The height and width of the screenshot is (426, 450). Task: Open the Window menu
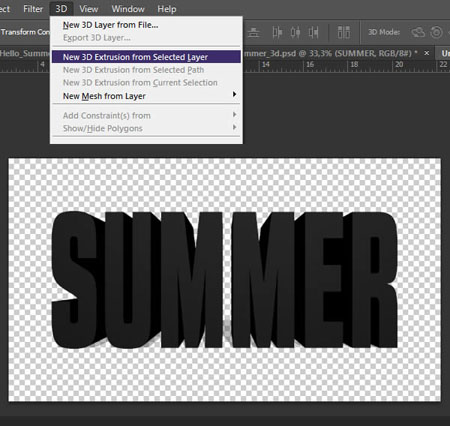[x=128, y=9]
